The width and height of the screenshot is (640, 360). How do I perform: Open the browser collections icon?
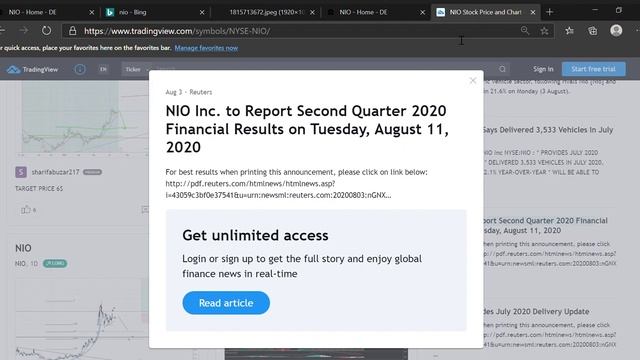[593, 31]
